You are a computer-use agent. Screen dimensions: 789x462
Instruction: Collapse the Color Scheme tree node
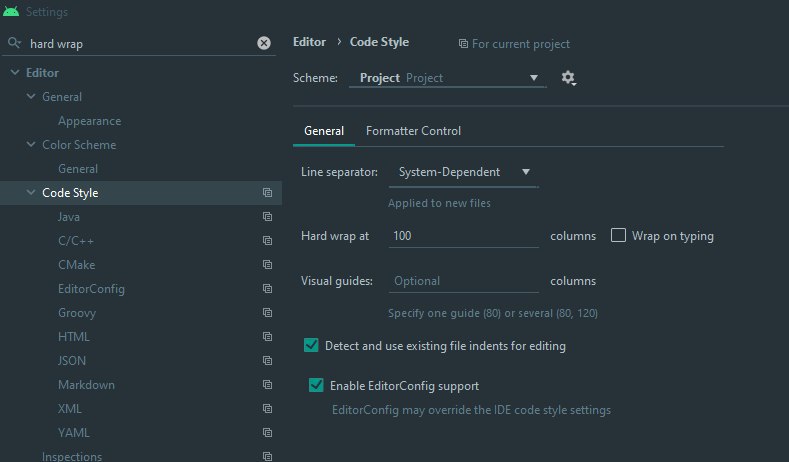31,144
